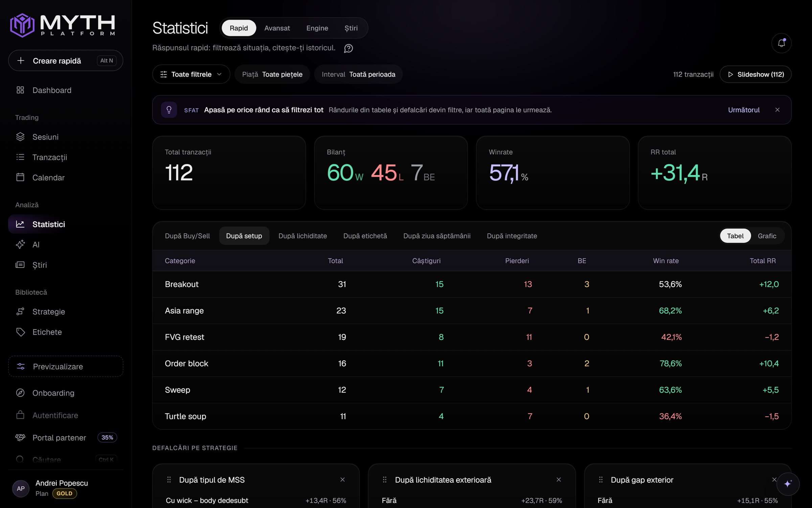Image resolution: width=812 pixels, height=508 pixels.
Task: Open Tranzacții list
Action: [x=66, y=157]
